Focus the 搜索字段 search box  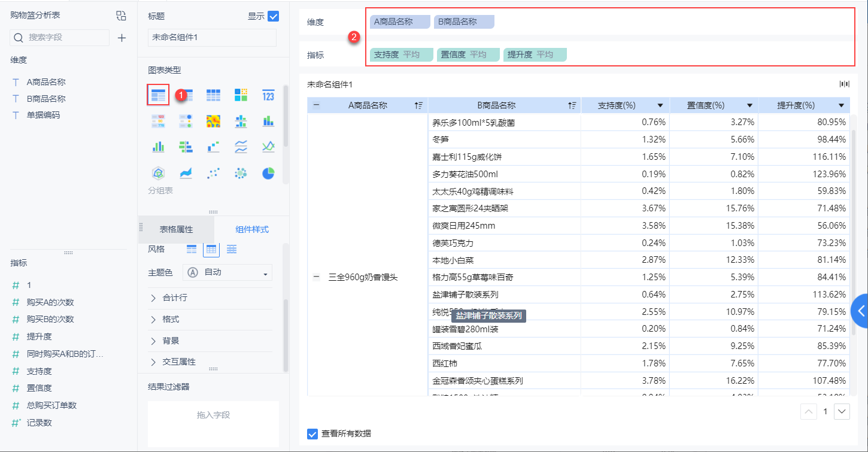click(60, 37)
